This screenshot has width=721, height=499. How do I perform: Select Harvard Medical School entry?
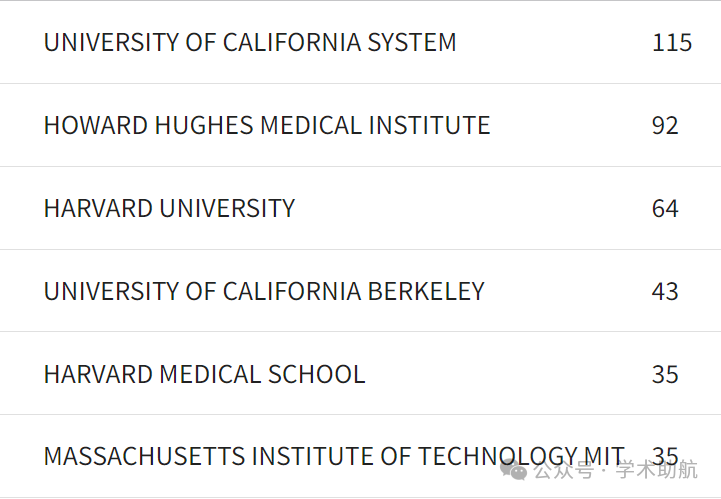(205, 374)
